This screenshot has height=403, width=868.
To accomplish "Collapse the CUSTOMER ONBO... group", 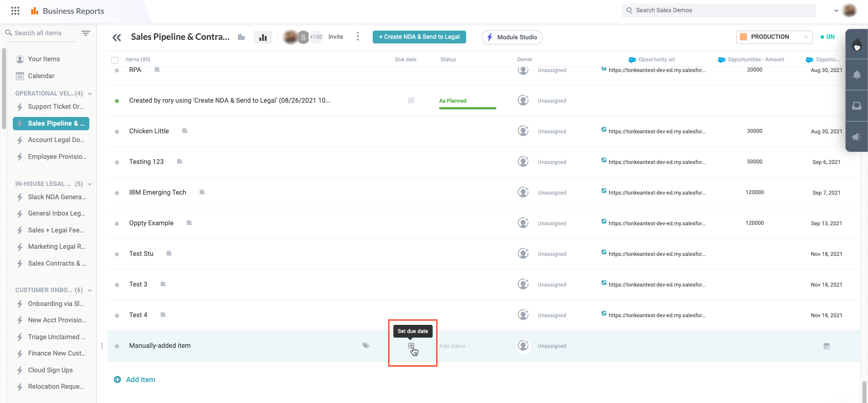I will coord(90,290).
